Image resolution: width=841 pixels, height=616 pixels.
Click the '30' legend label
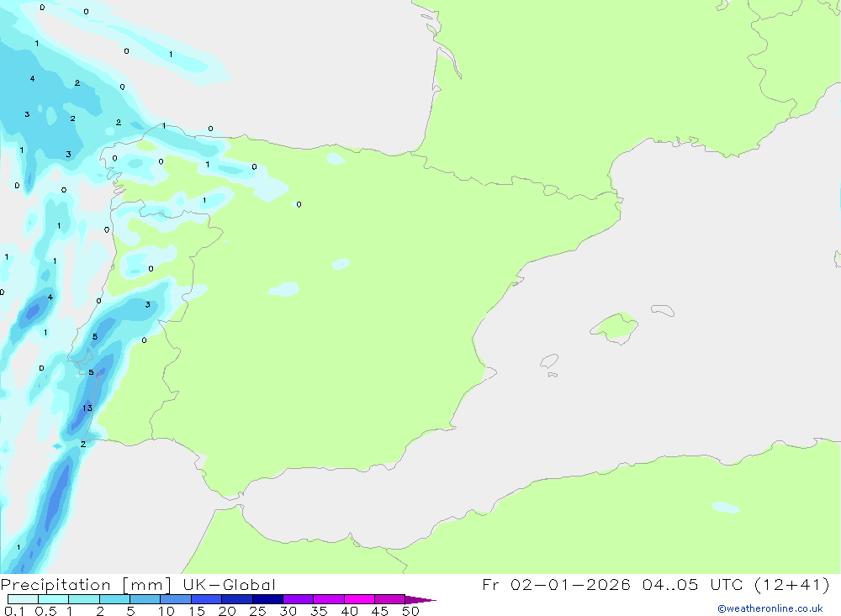coord(288,611)
